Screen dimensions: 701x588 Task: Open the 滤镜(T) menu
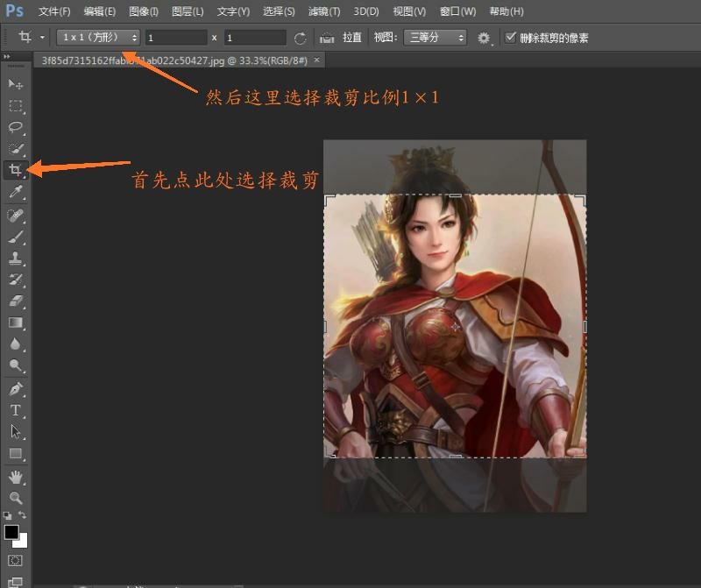pos(324,11)
